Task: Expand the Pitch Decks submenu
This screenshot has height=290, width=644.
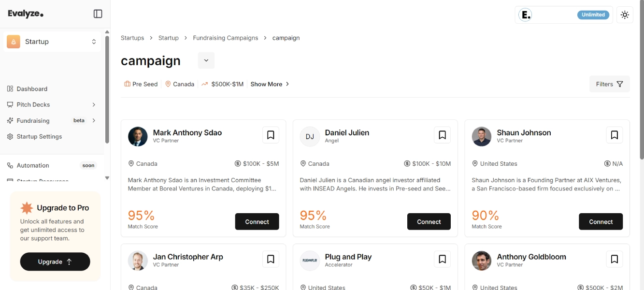Action: pos(94,105)
